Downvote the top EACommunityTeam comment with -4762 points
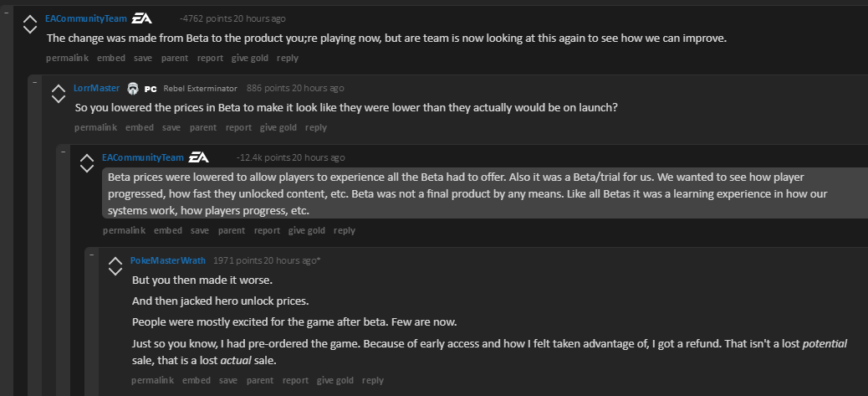The height and width of the screenshot is (396, 868). coord(29,28)
